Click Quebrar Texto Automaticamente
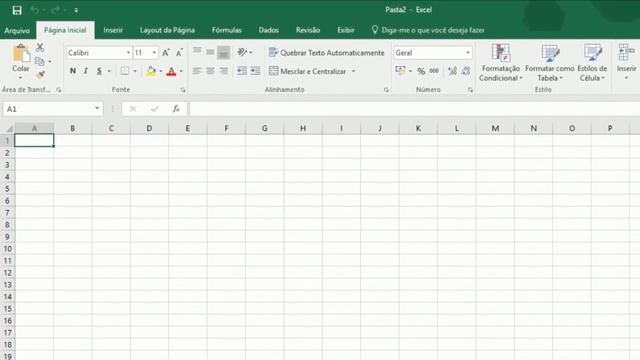 click(327, 53)
